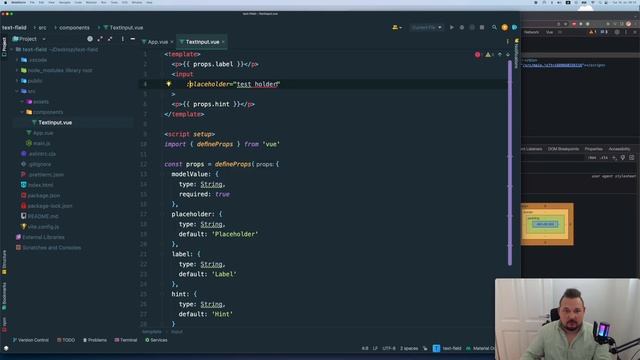Close the TextInput.vue editor tab
This screenshot has height=360, width=640.
pyautogui.click(x=223, y=42)
